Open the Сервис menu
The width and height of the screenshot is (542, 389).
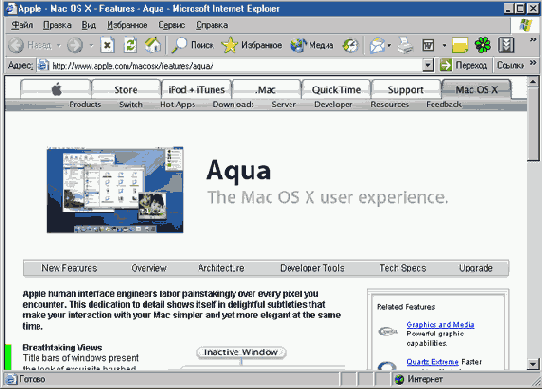coord(171,25)
